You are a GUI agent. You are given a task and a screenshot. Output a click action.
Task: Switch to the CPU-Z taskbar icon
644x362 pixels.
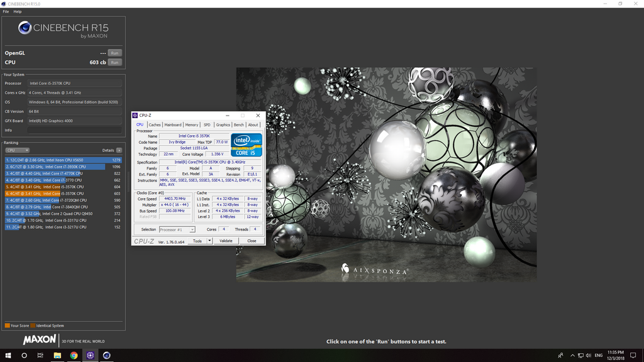point(90,355)
